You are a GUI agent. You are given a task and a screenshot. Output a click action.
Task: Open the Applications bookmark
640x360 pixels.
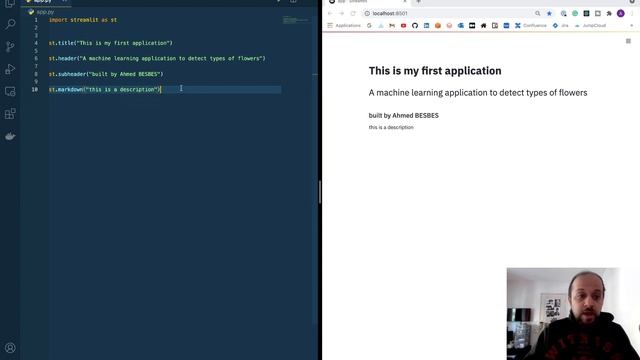[344, 25]
